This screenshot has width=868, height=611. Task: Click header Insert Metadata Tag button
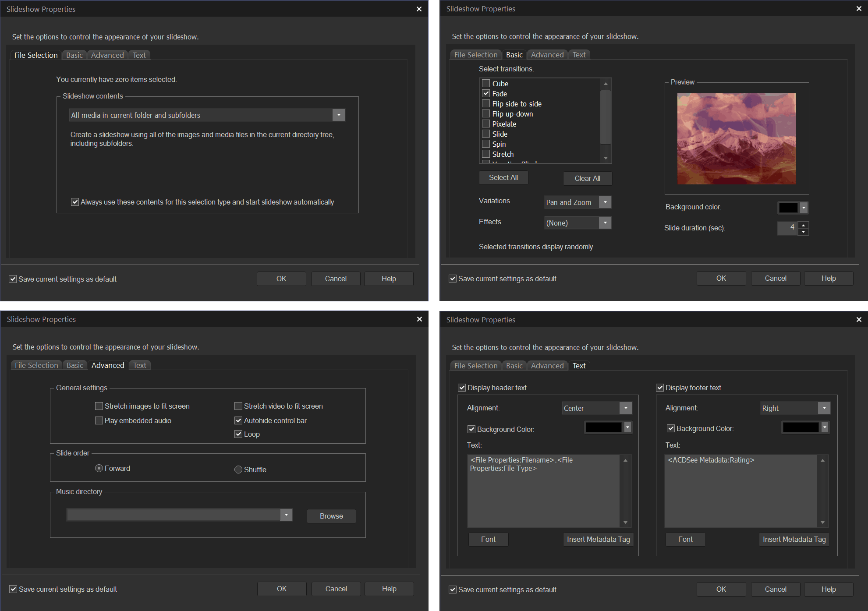(x=598, y=539)
